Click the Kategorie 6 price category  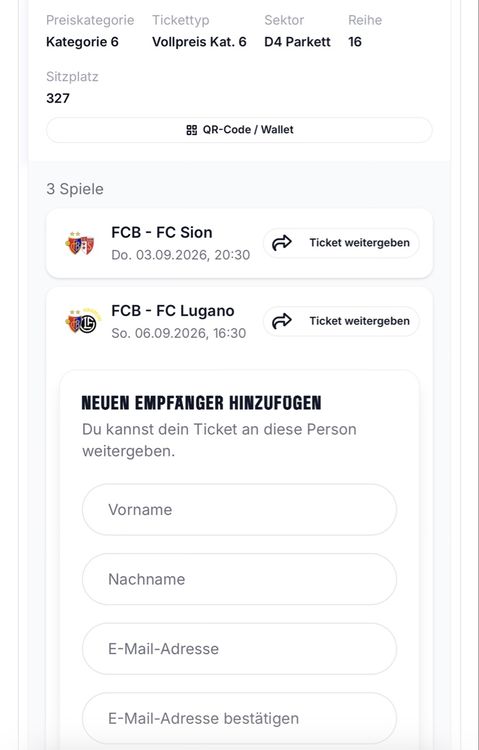(82, 42)
